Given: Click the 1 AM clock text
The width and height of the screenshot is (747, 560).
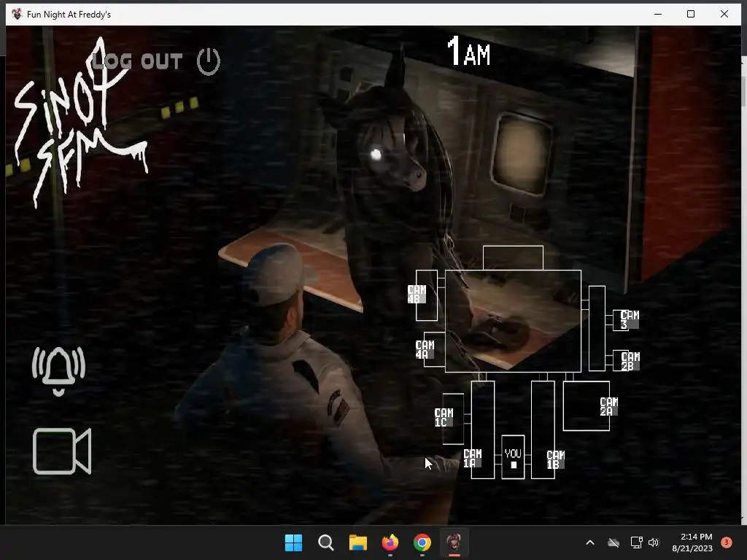Looking at the screenshot, I should (x=469, y=51).
